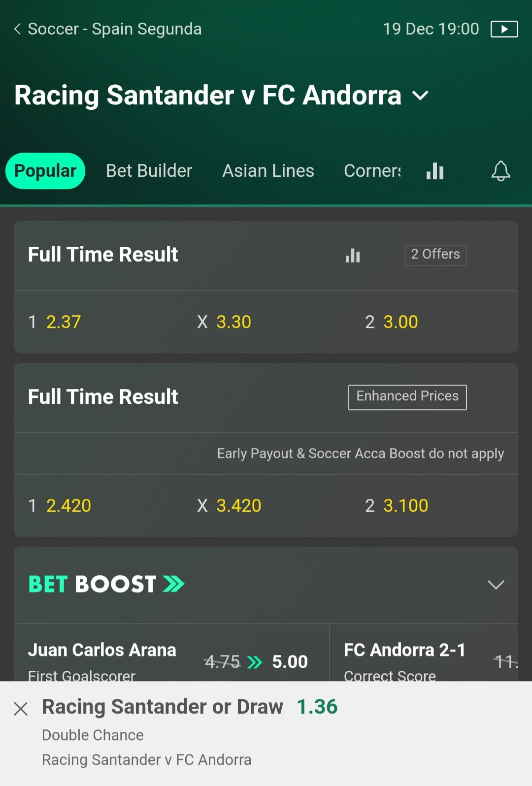Open the Corners tab
The image size is (532, 786).
point(372,171)
